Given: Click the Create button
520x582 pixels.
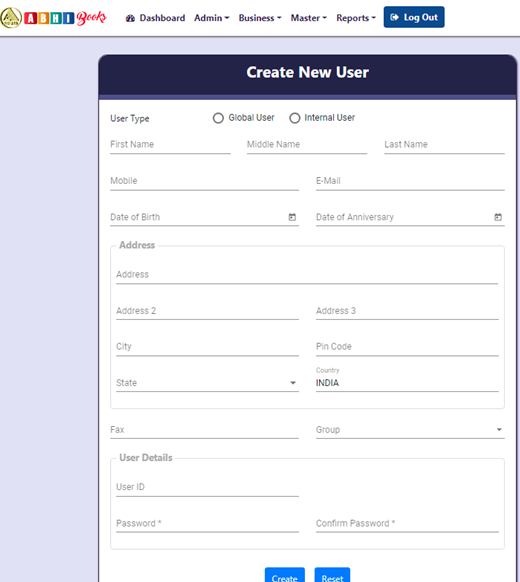Looking at the screenshot, I should click(x=285, y=575).
